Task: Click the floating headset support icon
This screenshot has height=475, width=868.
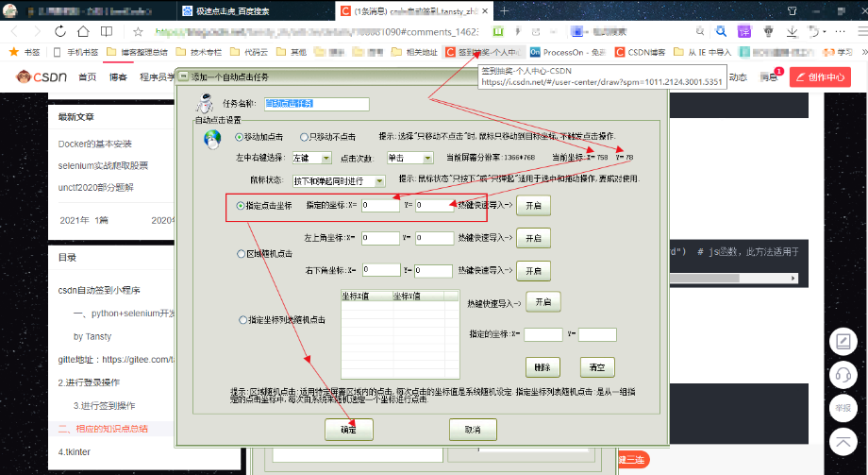Action: pos(843,375)
